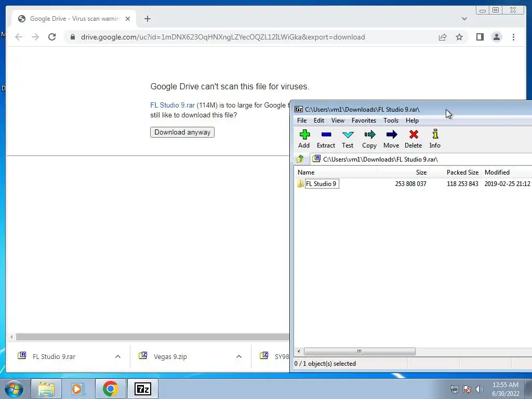Go back in Chrome history
Image resolution: width=532 pixels, height=399 pixels.
pyautogui.click(x=19, y=37)
